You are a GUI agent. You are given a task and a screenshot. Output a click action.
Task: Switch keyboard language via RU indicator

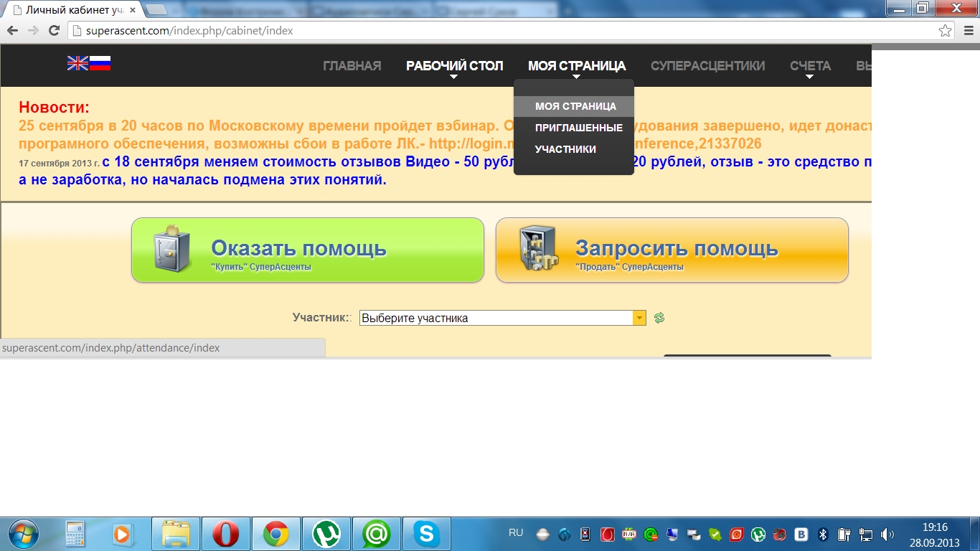pyautogui.click(x=516, y=533)
